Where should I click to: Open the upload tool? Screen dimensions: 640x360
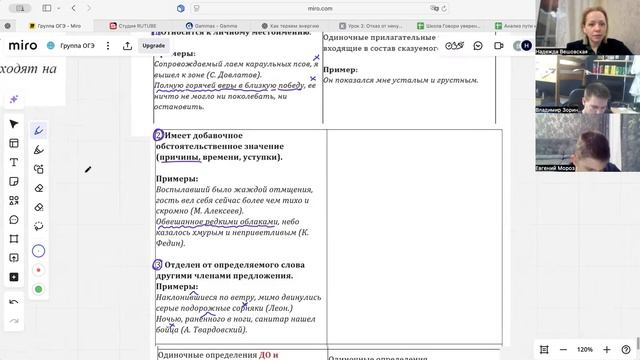click(14, 258)
